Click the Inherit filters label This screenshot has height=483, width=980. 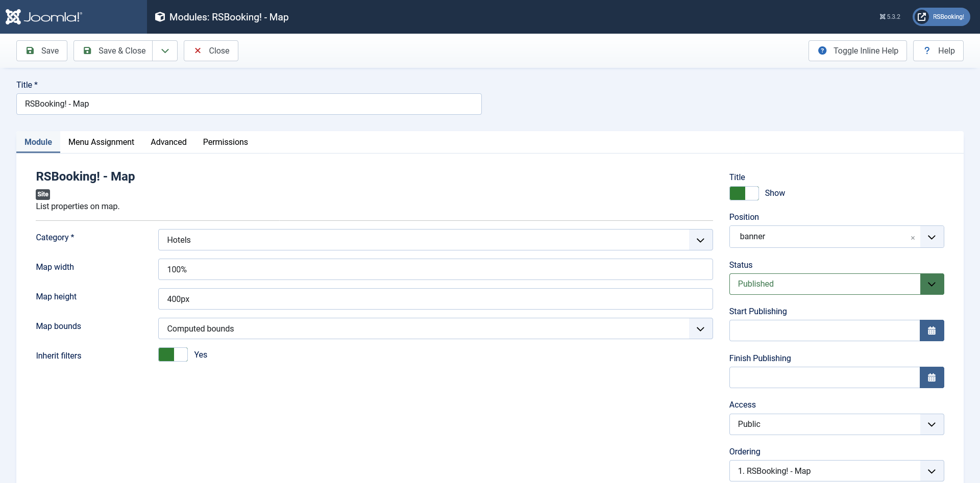[59, 355]
